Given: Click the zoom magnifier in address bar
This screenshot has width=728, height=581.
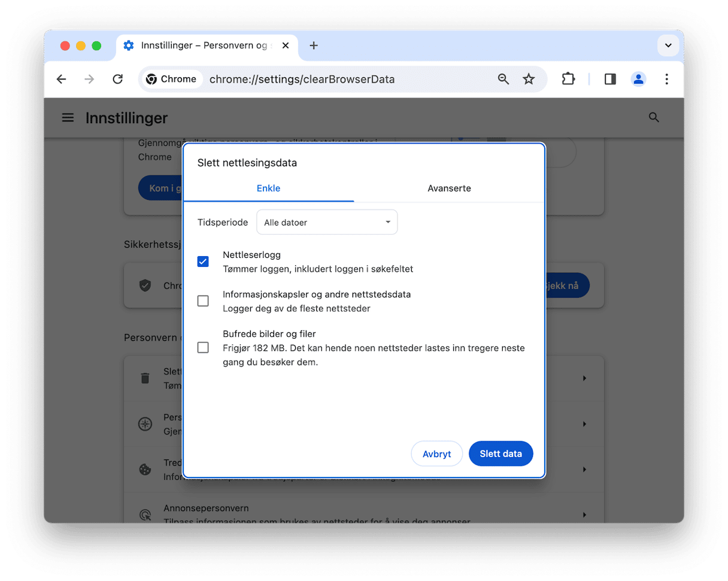Looking at the screenshot, I should [x=503, y=79].
